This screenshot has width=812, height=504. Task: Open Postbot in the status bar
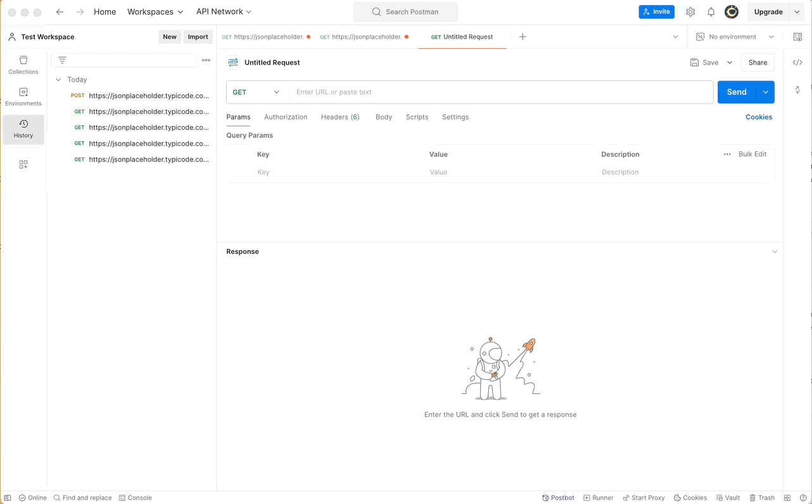pos(558,498)
